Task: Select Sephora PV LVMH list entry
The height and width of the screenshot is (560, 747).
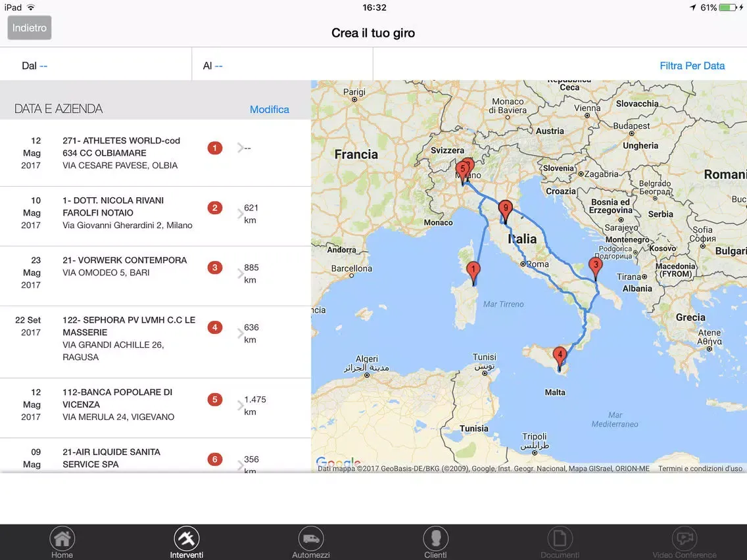Action: [x=129, y=338]
